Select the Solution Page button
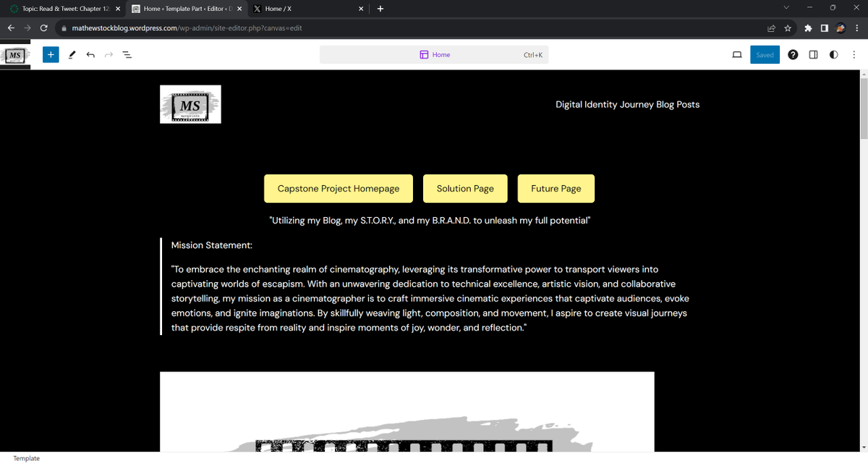The image size is (868, 464). [465, 188]
